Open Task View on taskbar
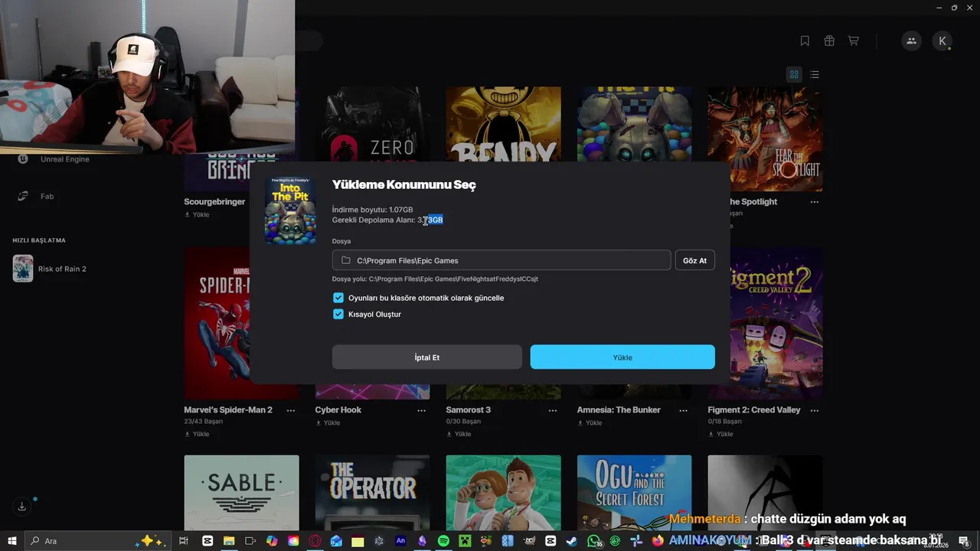Screen dimensions: 980x551 coord(184,540)
